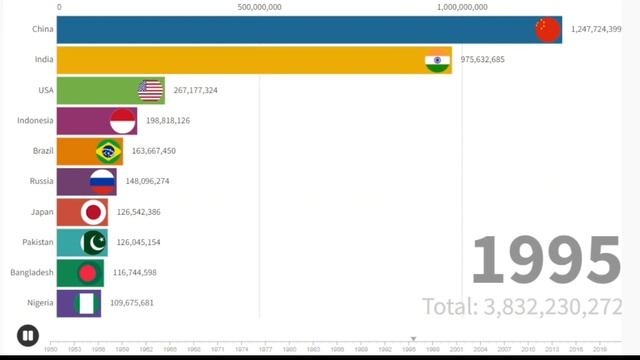Jump to 1950 on the timeline

tap(51, 349)
